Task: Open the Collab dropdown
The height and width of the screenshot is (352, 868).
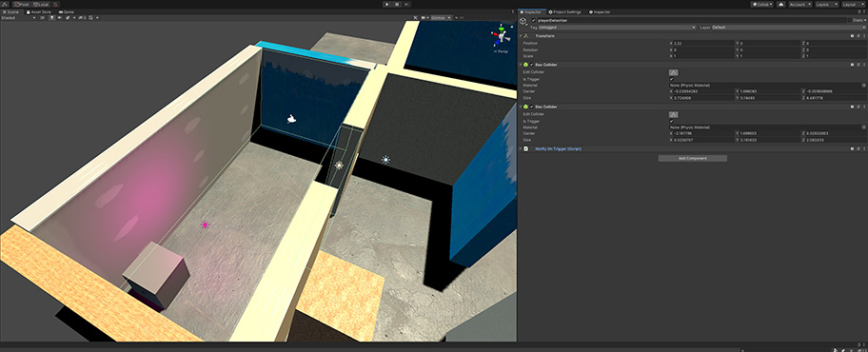Action: [x=761, y=4]
